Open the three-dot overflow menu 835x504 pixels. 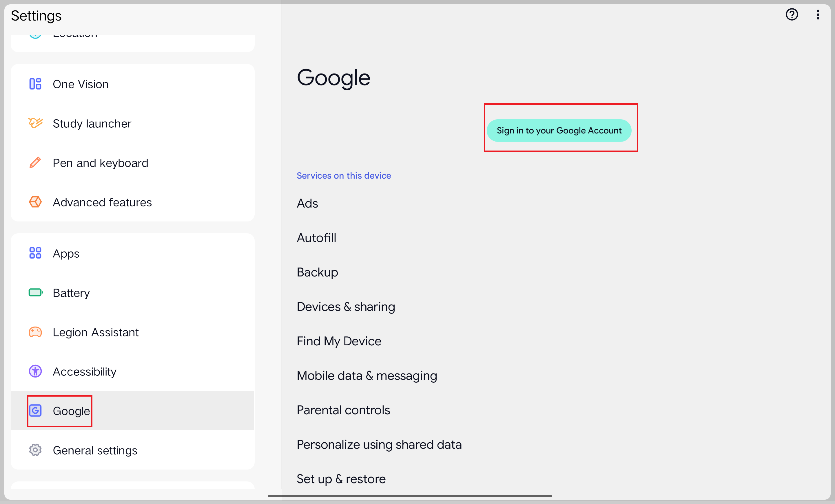click(818, 15)
